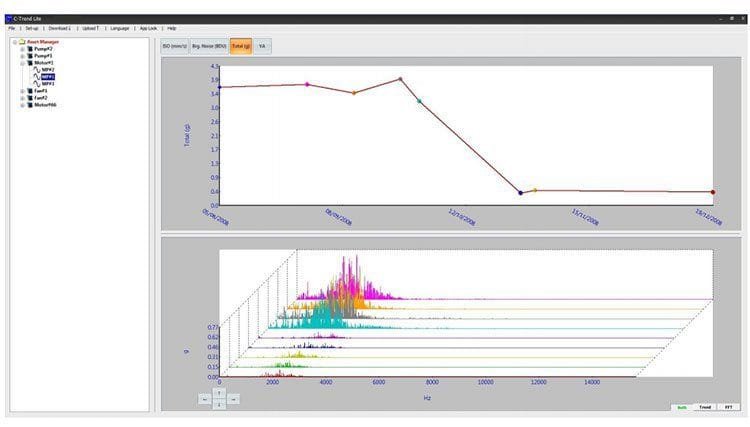Select the Brg. Noise (BDU) tab

tap(208, 46)
